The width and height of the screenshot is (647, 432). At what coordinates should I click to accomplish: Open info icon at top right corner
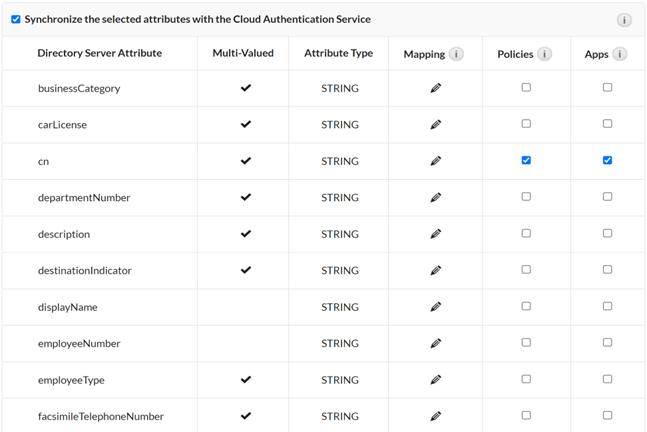pos(624,20)
